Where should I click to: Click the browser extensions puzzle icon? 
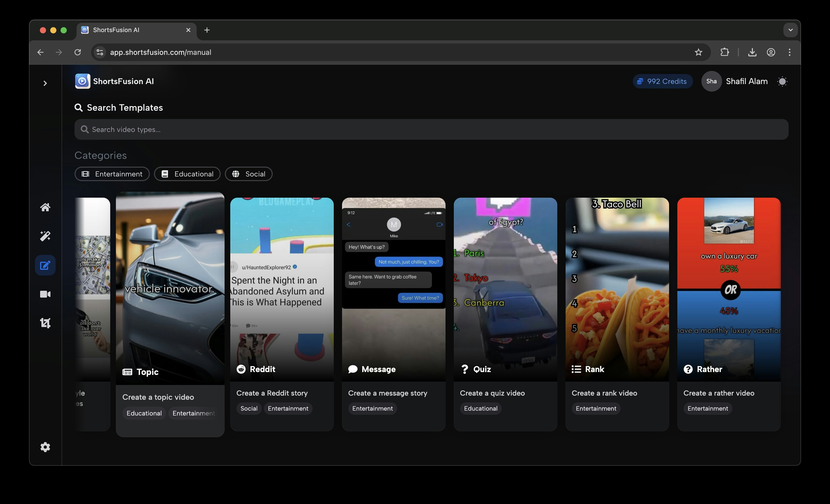(724, 52)
